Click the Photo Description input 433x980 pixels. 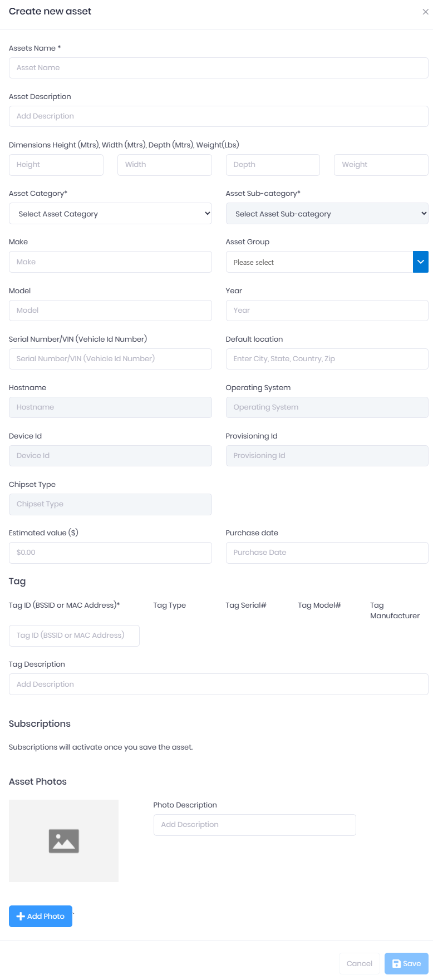[254, 824]
